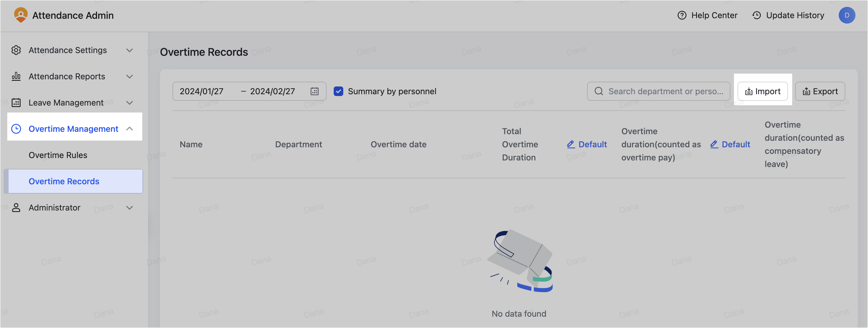Expand the Leave Management chevron

(x=129, y=103)
